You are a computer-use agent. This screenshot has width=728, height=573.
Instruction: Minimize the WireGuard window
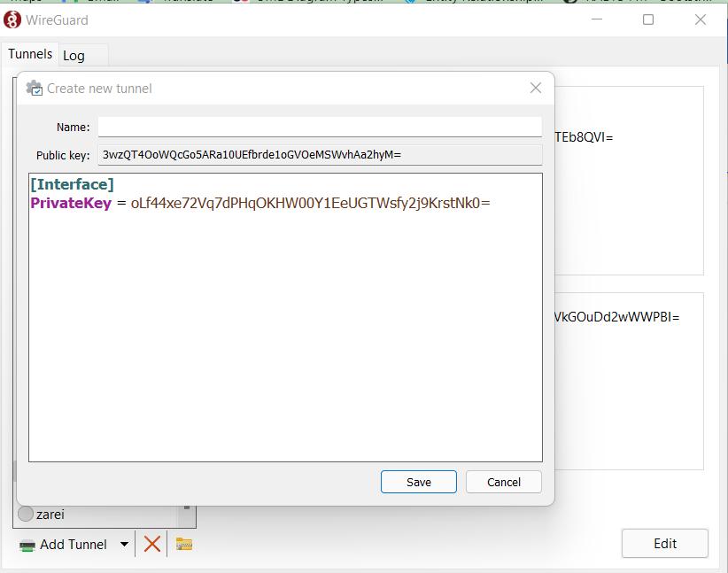tap(597, 19)
